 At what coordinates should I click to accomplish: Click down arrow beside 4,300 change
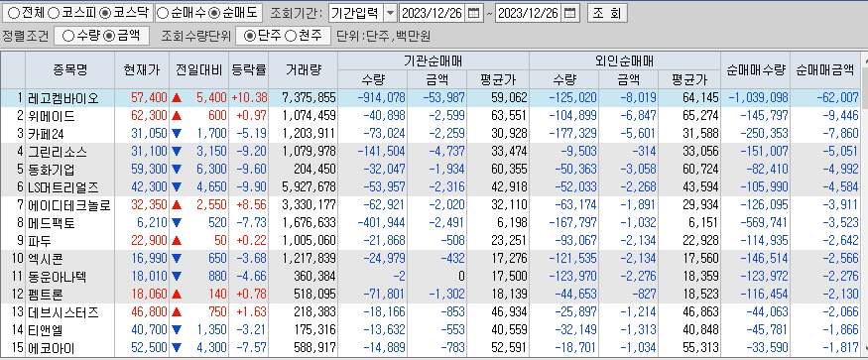(177, 348)
